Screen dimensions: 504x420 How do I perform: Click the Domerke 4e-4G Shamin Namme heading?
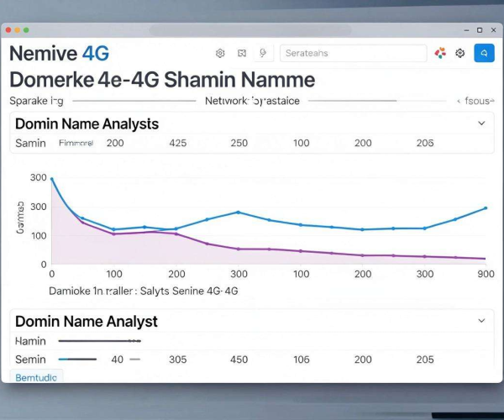162,80
